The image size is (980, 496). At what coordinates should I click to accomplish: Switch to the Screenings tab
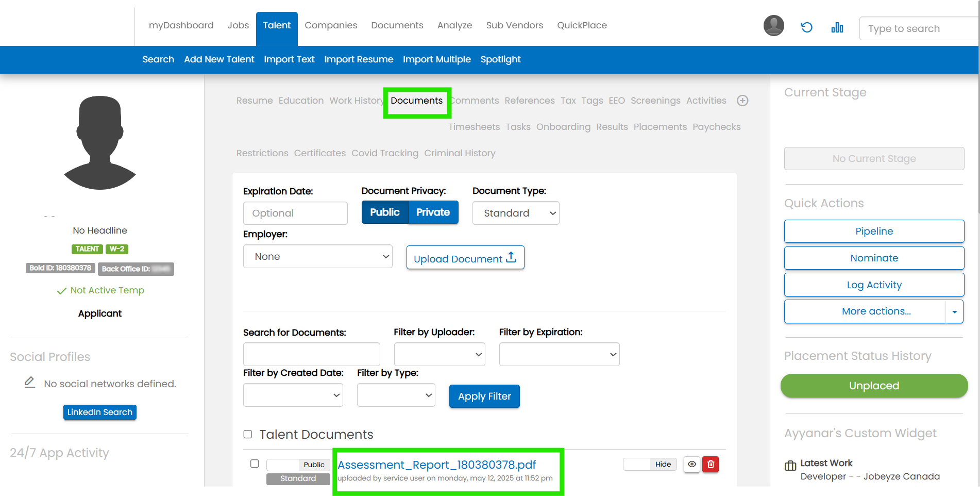tap(655, 101)
